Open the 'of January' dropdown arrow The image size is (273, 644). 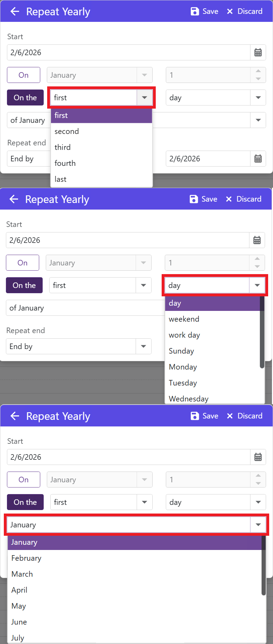pyautogui.click(x=258, y=120)
